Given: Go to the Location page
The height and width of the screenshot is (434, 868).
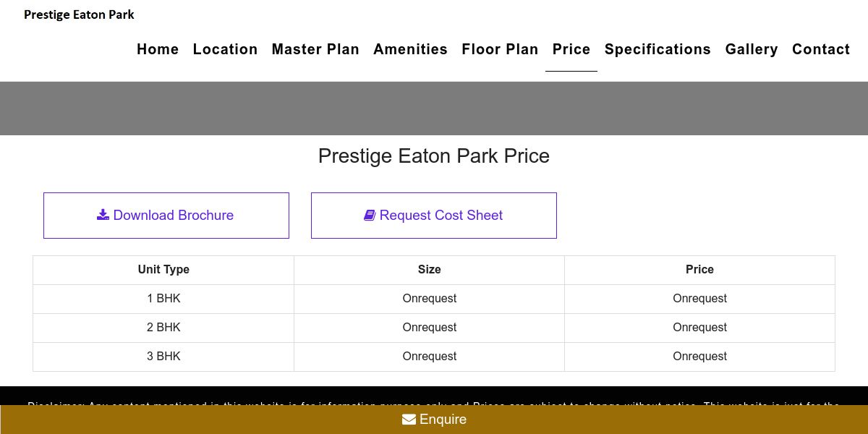Looking at the screenshot, I should [225, 49].
